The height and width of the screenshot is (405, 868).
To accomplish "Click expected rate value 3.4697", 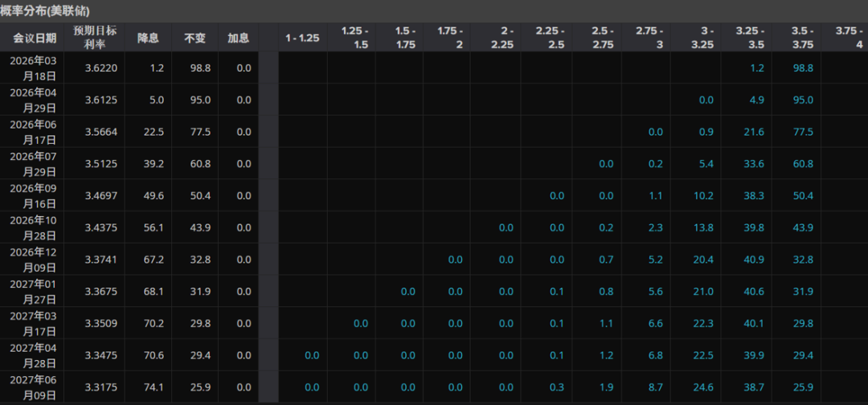I will [100, 196].
